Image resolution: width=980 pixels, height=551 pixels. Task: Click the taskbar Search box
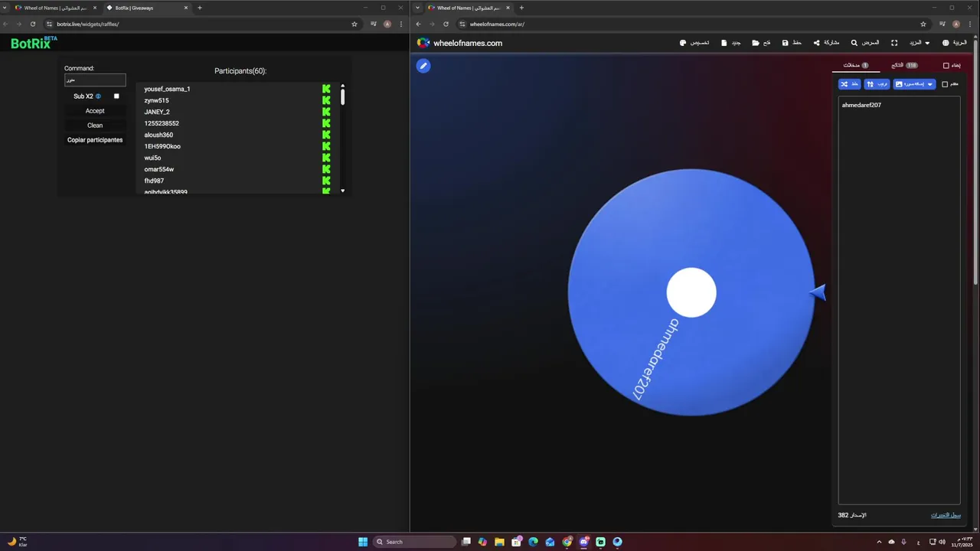click(x=413, y=542)
